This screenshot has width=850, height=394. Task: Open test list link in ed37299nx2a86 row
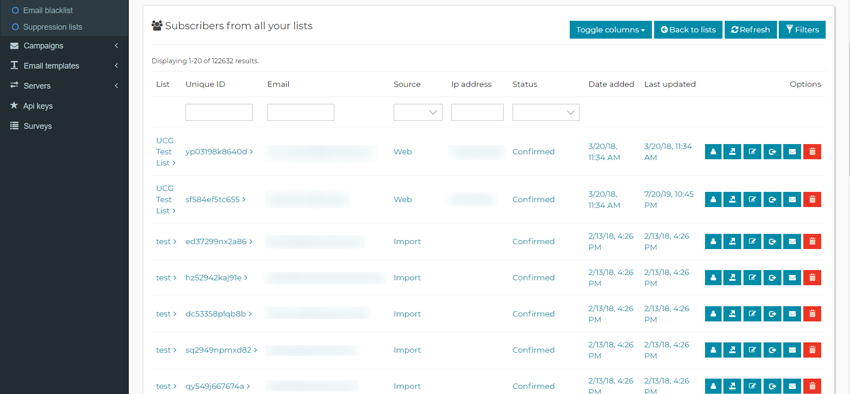click(166, 242)
